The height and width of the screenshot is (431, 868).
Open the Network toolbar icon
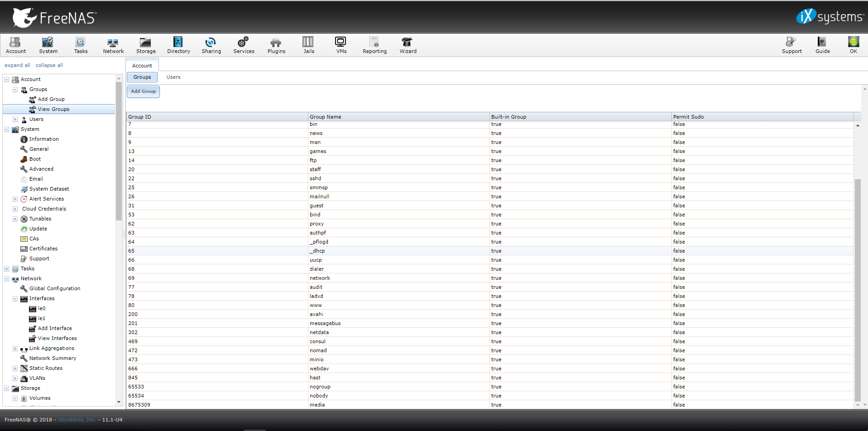click(113, 45)
